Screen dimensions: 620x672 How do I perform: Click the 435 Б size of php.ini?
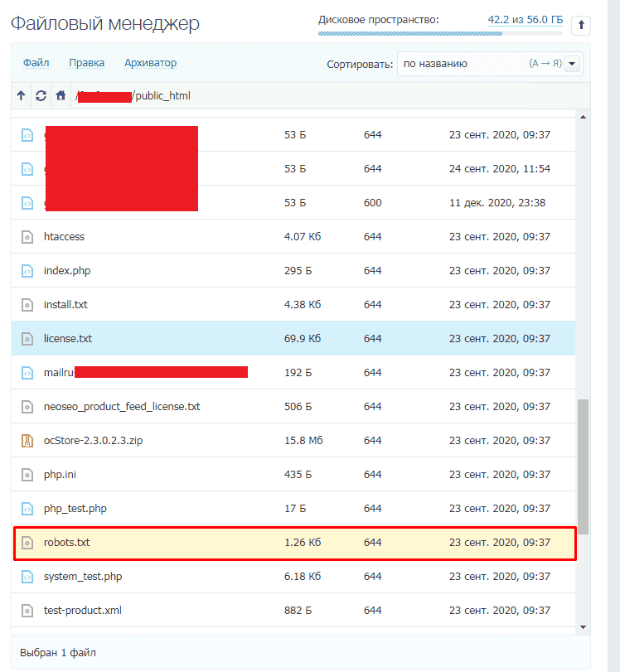click(298, 475)
